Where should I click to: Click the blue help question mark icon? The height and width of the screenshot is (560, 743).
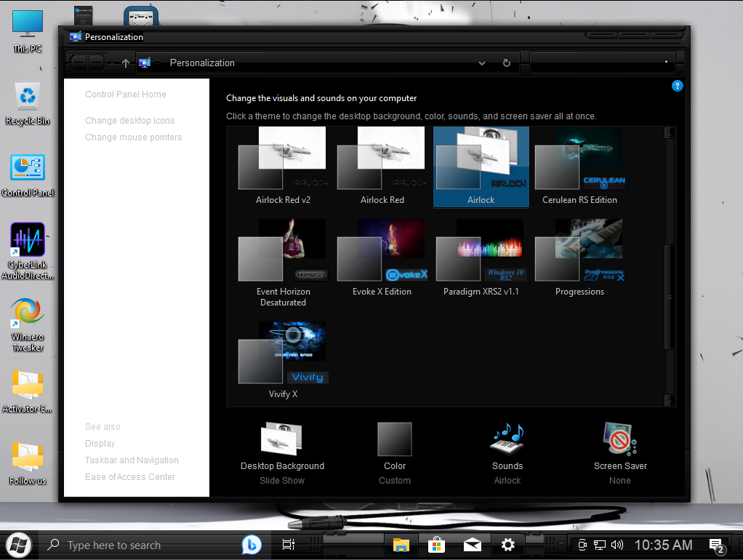[677, 86]
